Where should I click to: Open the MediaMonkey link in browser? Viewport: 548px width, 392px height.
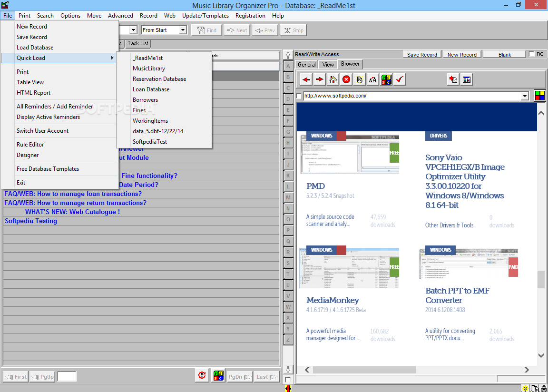pyautogui.click(x=333, y=301)
